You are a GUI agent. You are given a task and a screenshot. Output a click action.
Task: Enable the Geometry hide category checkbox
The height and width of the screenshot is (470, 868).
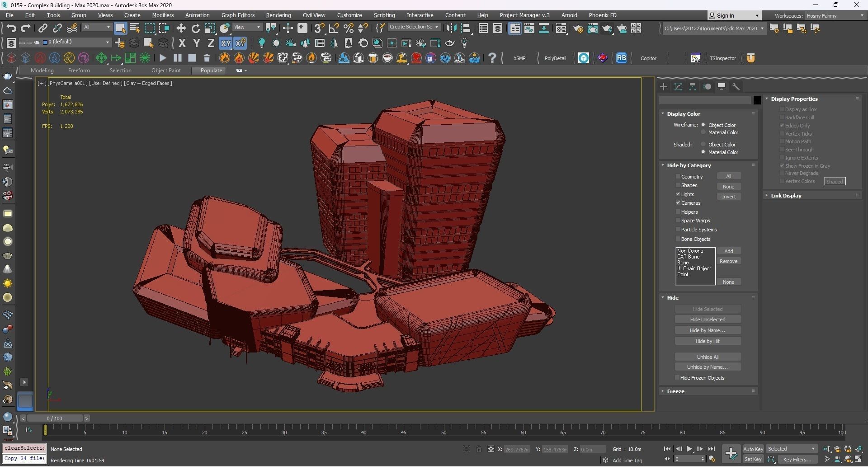[x=678, y=176]
